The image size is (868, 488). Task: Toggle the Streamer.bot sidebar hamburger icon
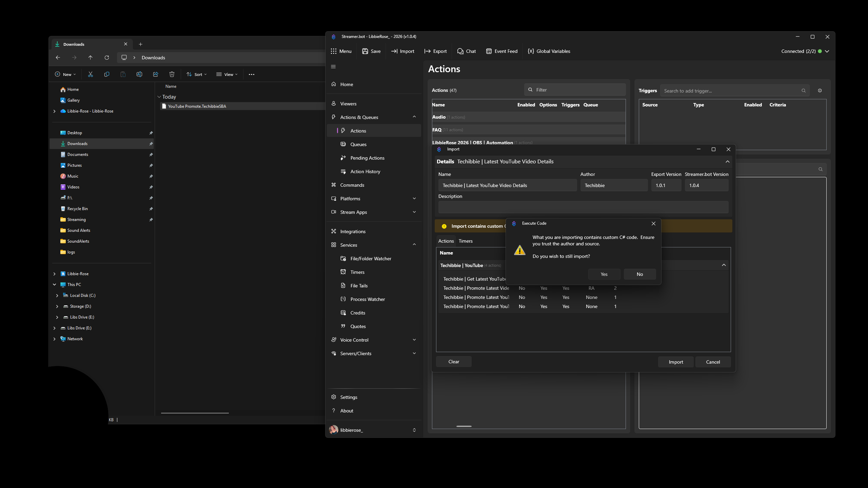[x=333, y=66]
